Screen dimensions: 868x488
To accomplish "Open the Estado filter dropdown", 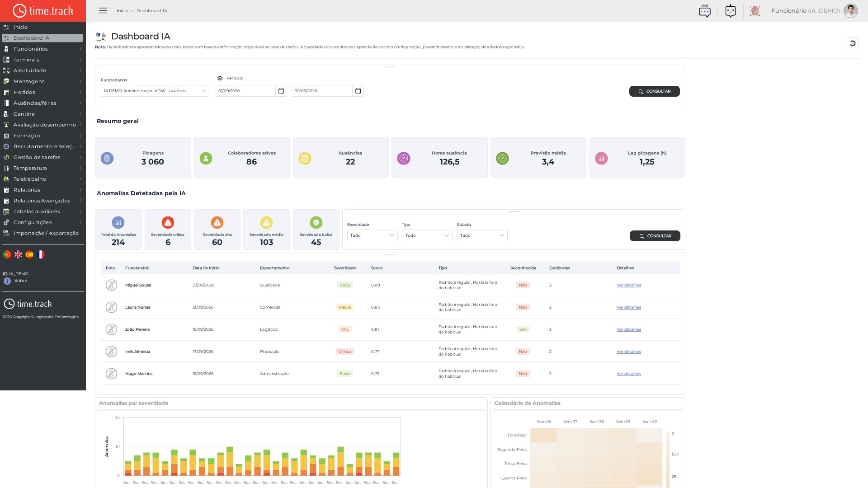I will (482, 235).
